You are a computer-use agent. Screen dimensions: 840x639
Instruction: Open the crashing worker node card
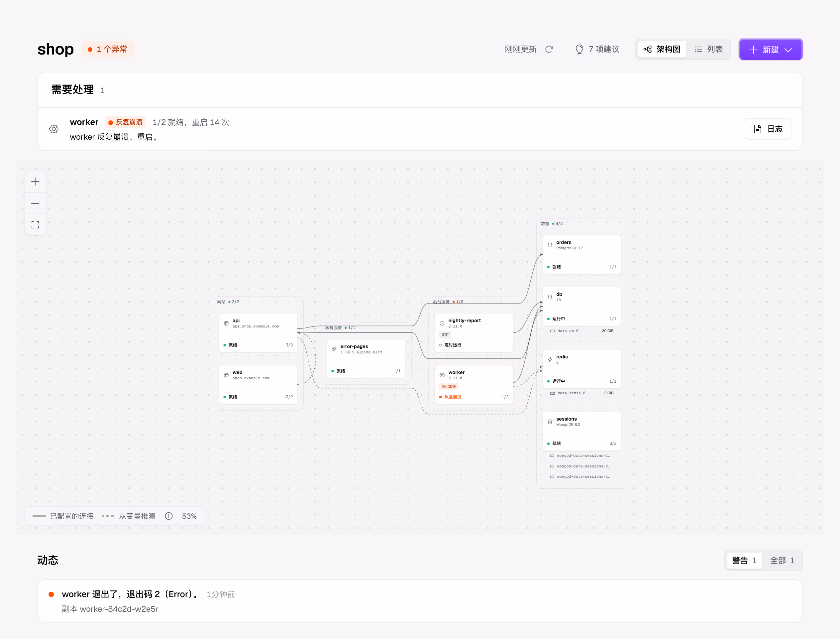[x=474, y=385]
